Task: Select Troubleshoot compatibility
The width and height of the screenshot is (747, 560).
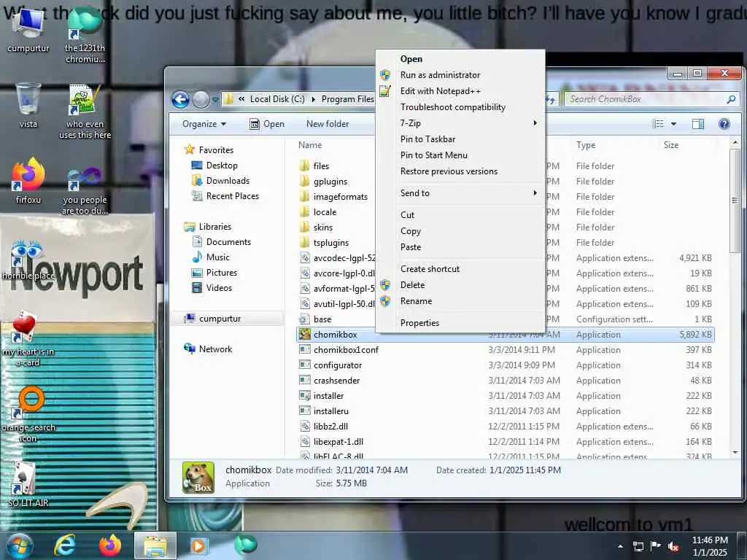Action: point(460,107)
